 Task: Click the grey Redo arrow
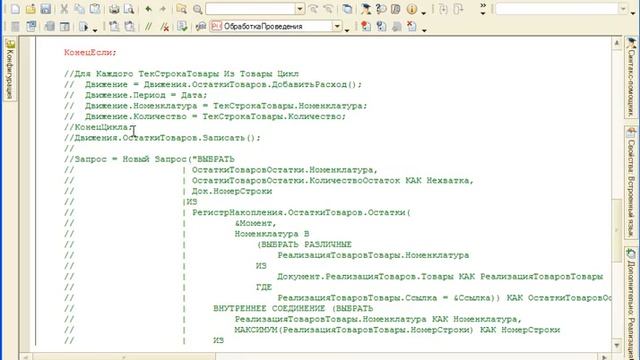click(163, 9)
